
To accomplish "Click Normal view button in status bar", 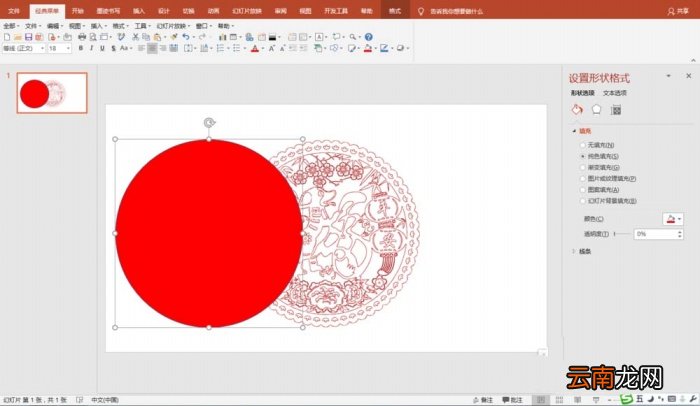I will [x=541, y=400].
